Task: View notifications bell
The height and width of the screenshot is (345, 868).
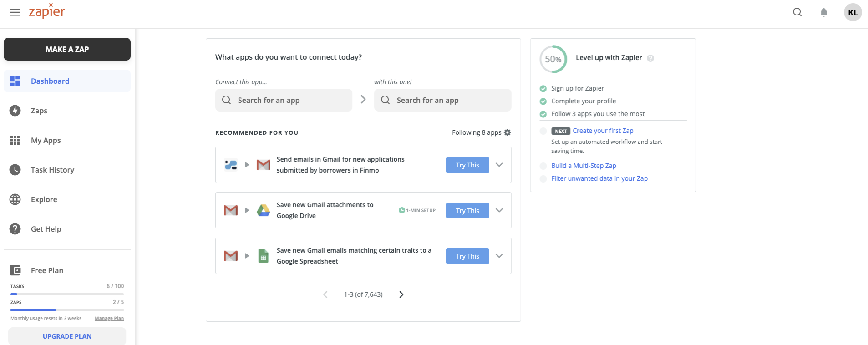Action: coord(824,12)
